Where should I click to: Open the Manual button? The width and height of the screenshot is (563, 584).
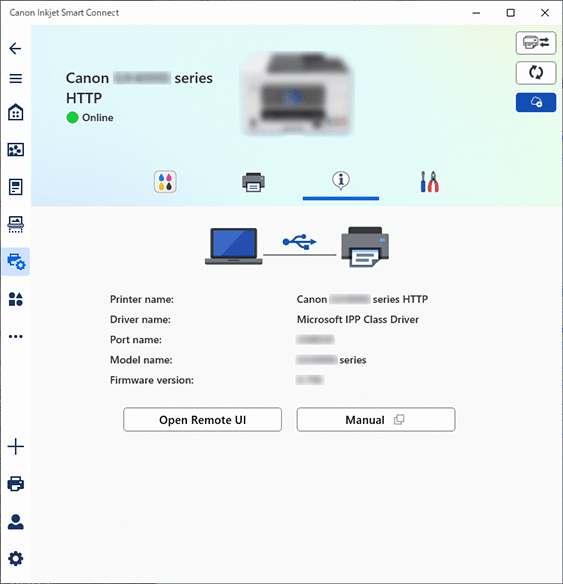pyautogui.click(x=376, y=420)
